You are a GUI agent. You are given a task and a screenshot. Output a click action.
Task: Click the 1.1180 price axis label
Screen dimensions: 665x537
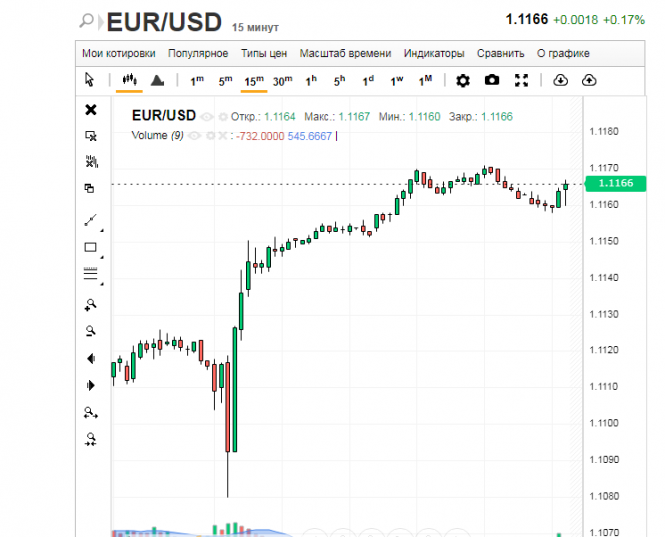click(604, 131)
